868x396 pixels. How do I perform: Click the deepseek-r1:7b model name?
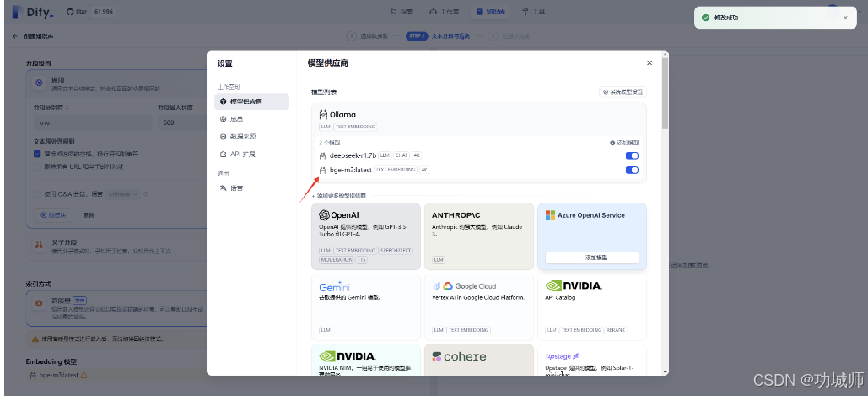[x=353, y=155]
